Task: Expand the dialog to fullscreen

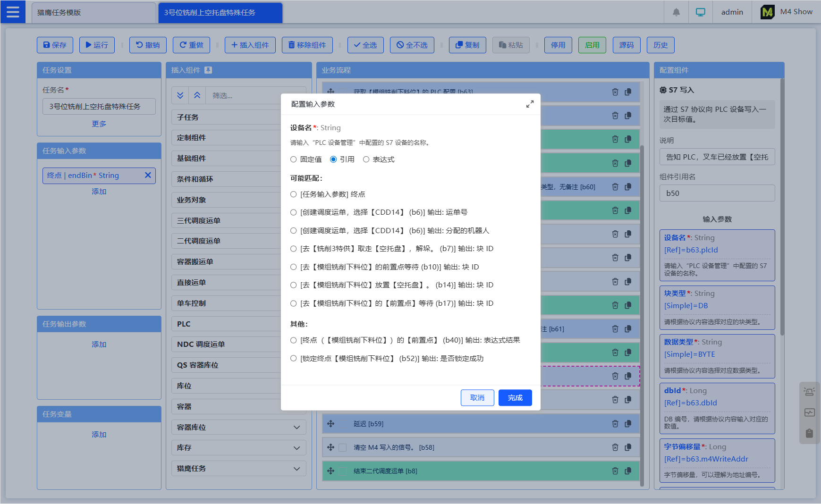Action: (530, 104)
